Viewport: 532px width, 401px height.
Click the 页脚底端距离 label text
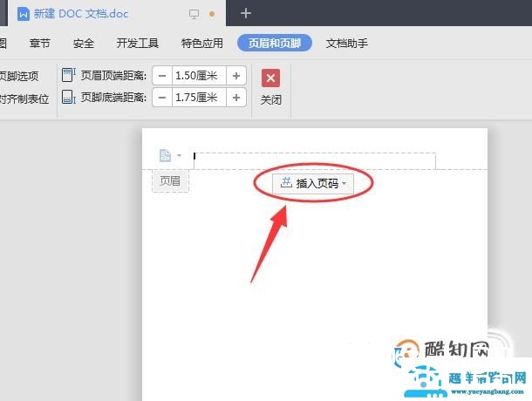(113, 98)
